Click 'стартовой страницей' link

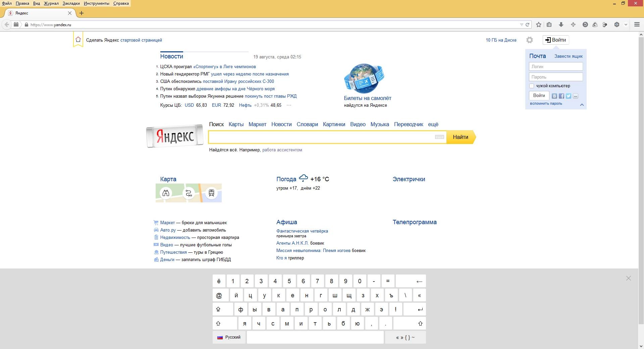tap(141, 40)
